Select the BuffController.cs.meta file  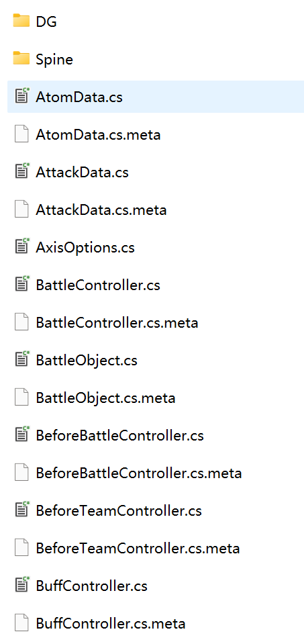[110, 624]
